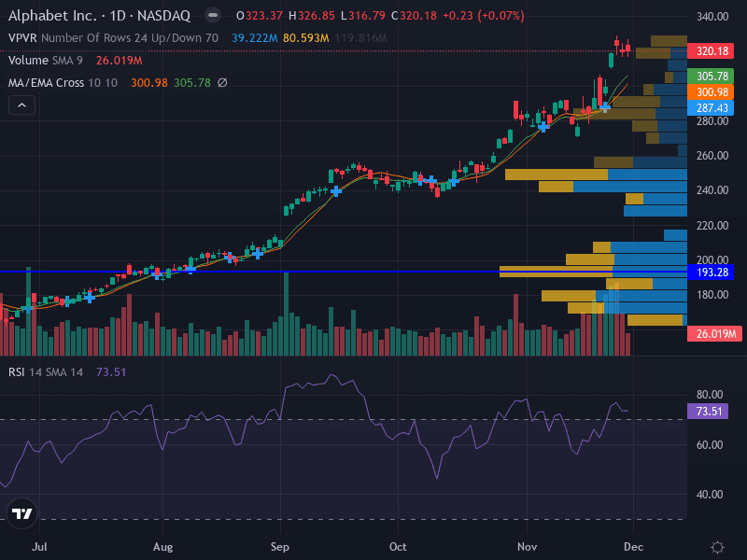Click the 26.019M volume axis label
Image resolution: width=747 pixels, height=560 pixels.
[714, 334]
